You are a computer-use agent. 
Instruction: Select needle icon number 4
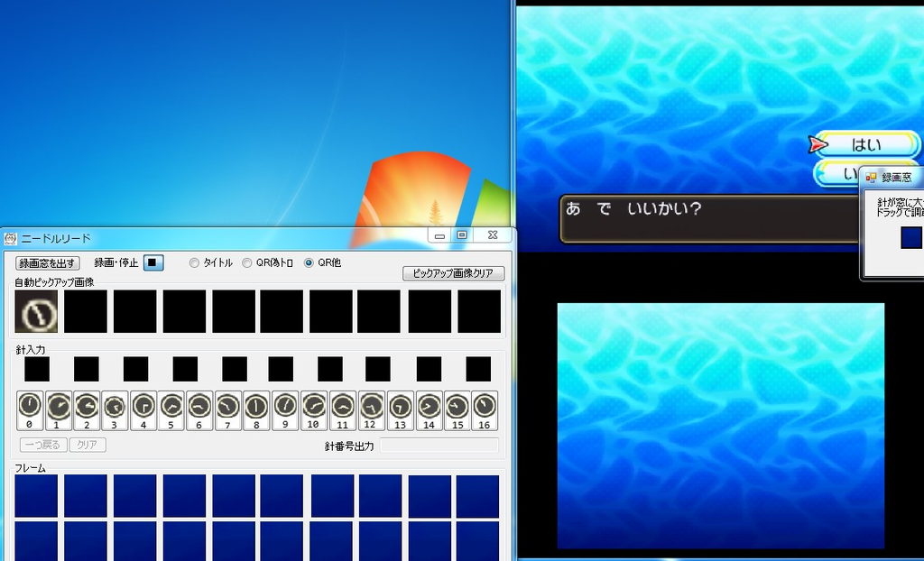(143, 410)
